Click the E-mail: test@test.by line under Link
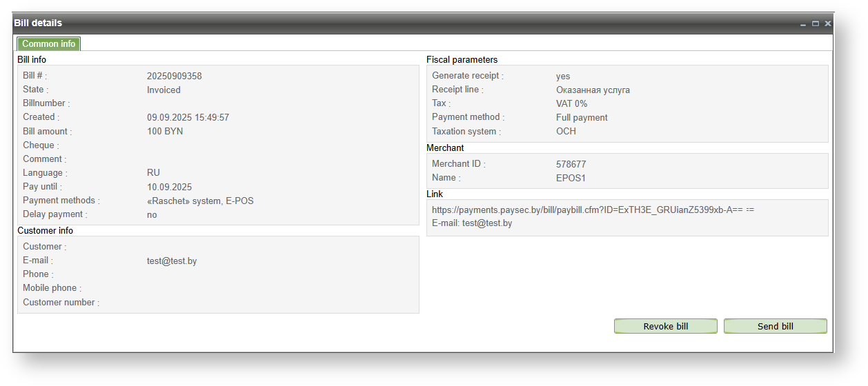Screen dimensions: 868x386 coord(472,223)
